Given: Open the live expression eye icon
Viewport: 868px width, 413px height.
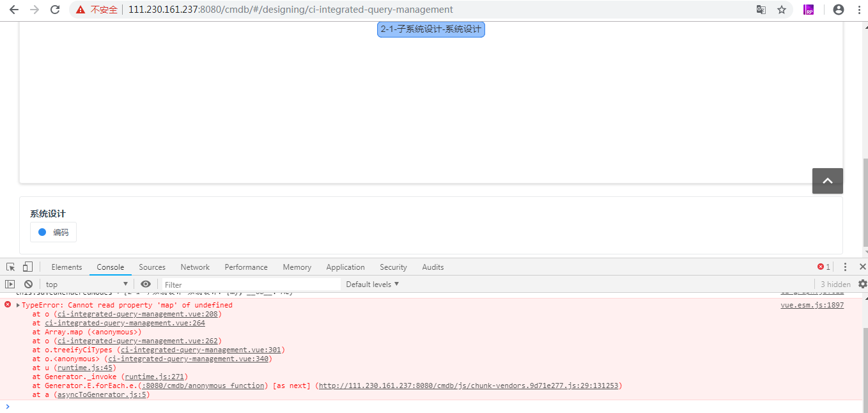Looking at the screenshot, I should (146, 283).
